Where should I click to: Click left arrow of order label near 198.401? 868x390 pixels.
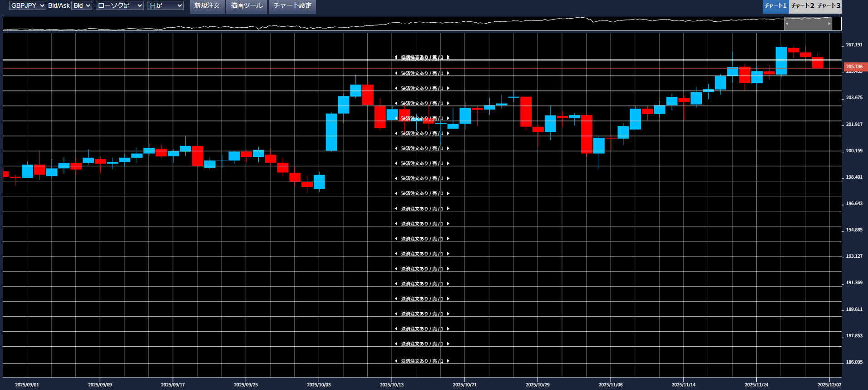396,179
